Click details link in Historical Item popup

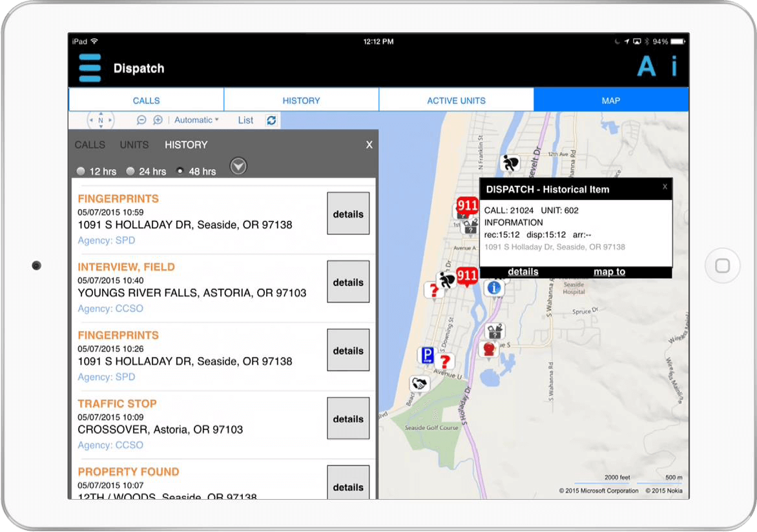[523, 272]
